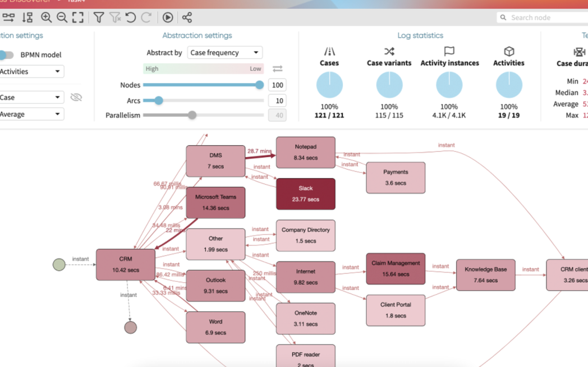Toggle the BPMN model switch

6,55
